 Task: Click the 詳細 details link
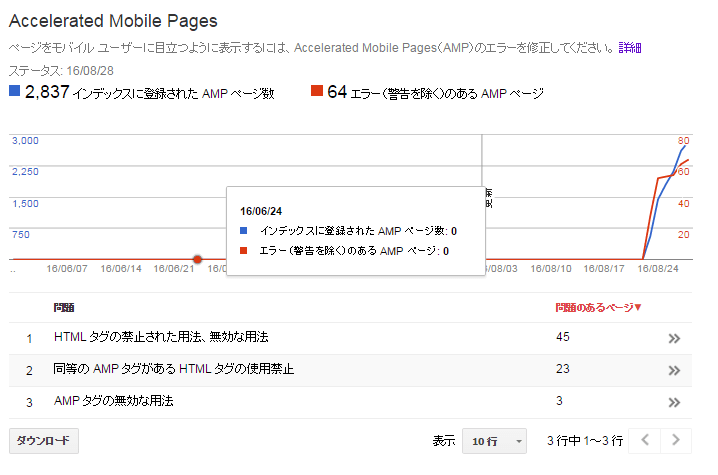pyautogui.click(x=630, y=48)
